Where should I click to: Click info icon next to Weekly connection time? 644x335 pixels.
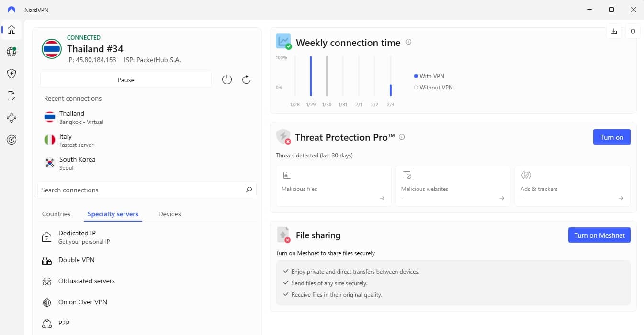point(408,42)
